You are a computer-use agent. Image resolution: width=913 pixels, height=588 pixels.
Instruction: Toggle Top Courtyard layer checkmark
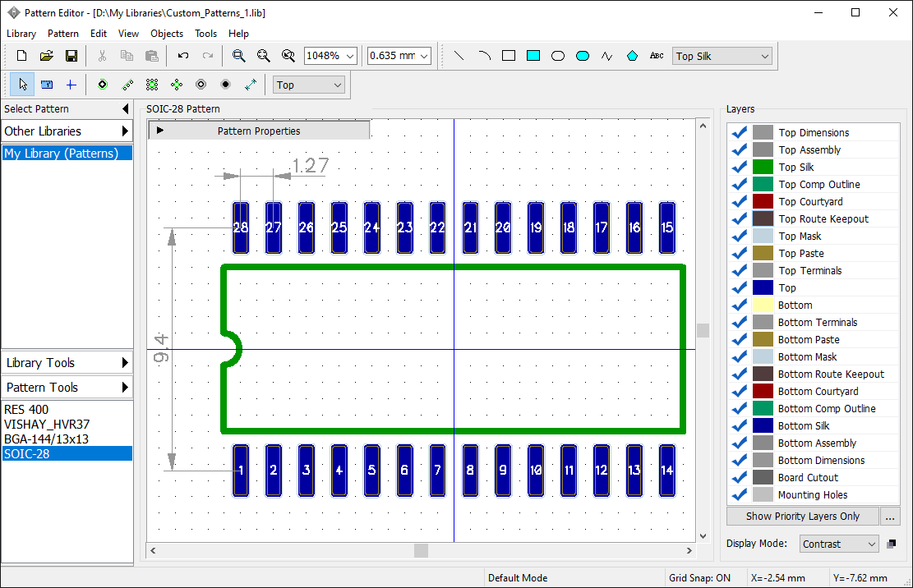tap(740, 202)
